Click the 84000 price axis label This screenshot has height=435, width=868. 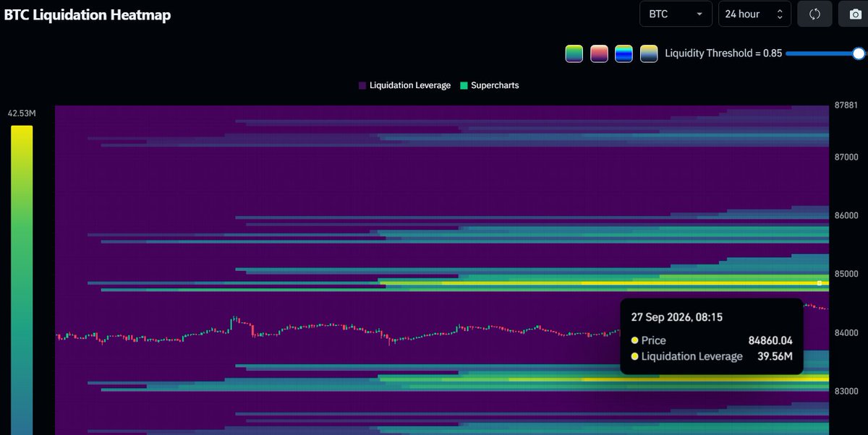pos(846,332)
